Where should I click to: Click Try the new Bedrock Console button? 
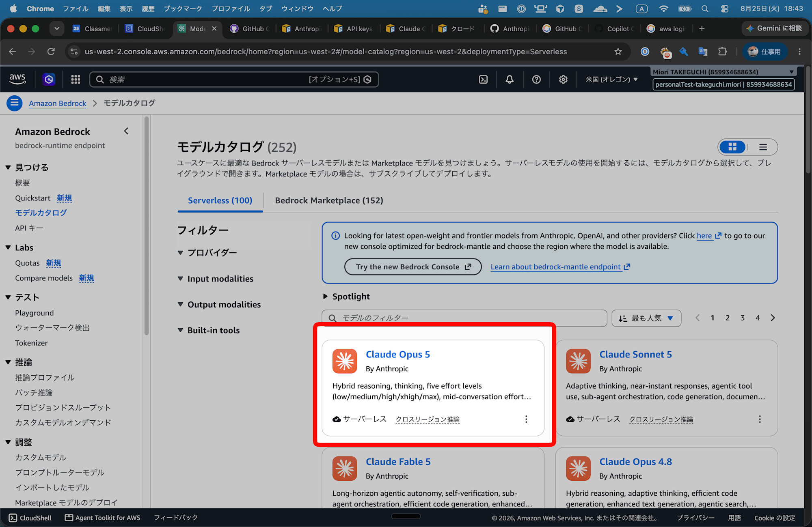[x=413, y=267]
